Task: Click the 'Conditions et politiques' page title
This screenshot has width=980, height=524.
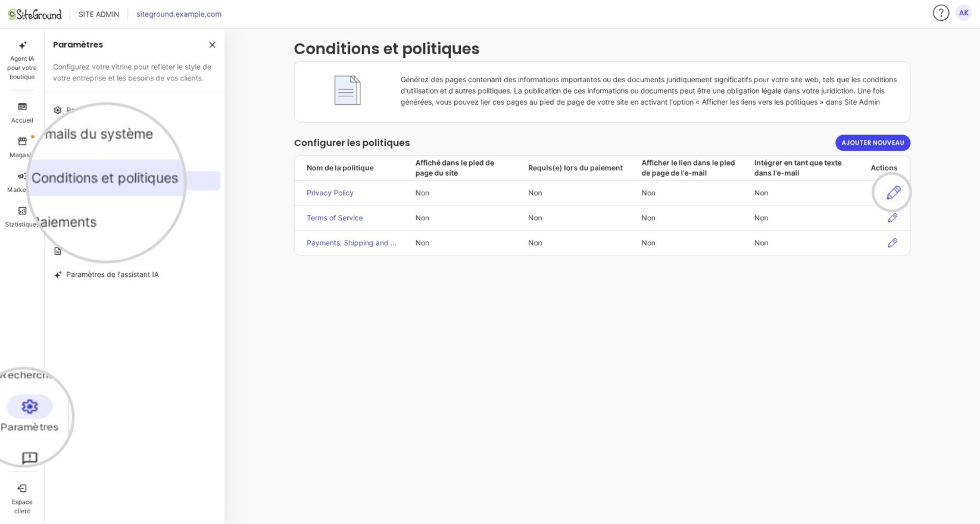Action: [386, 49]
